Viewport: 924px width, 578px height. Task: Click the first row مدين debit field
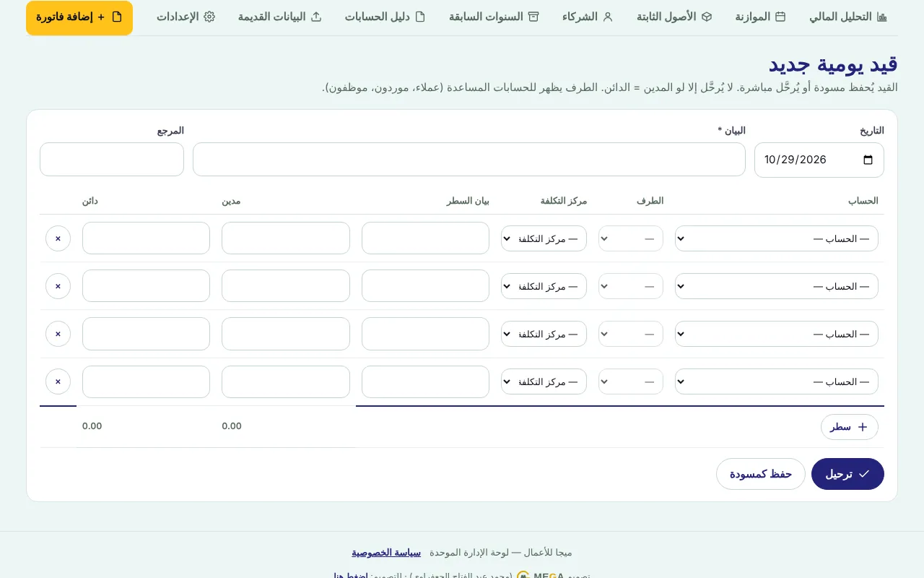(286, 238)
